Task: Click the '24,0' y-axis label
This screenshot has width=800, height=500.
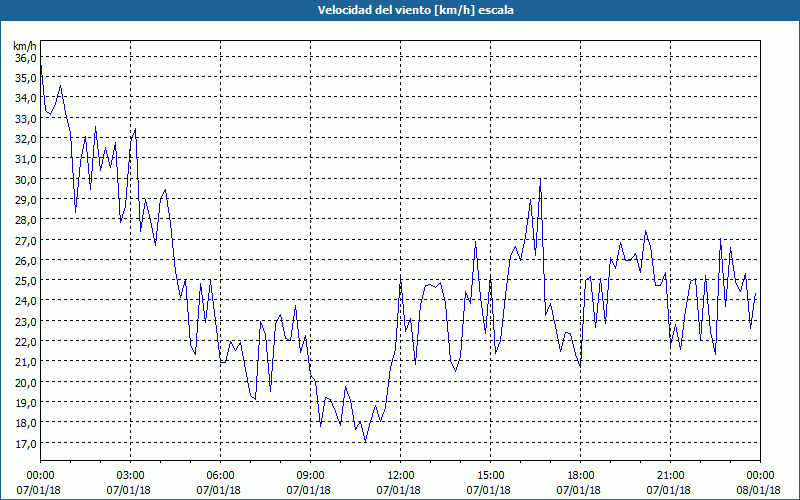Action: (x=26, y=301)
